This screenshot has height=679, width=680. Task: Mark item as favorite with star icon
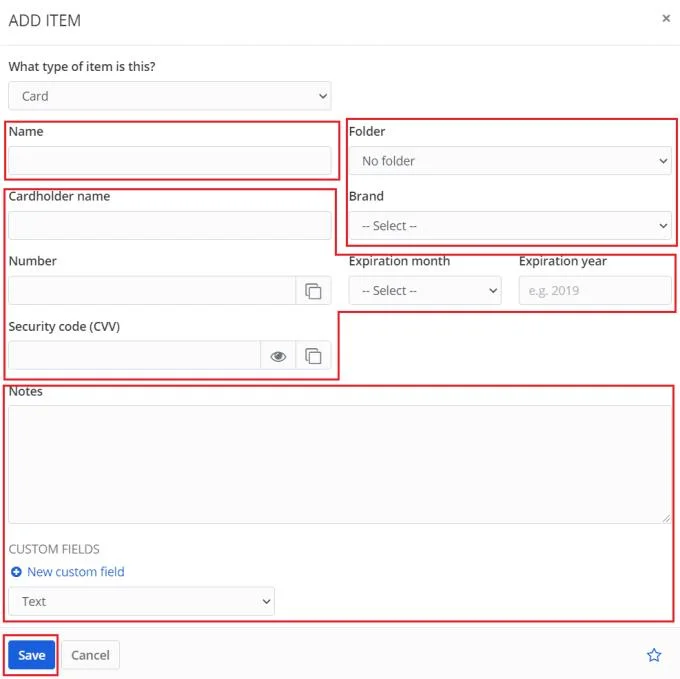point(654,655)
